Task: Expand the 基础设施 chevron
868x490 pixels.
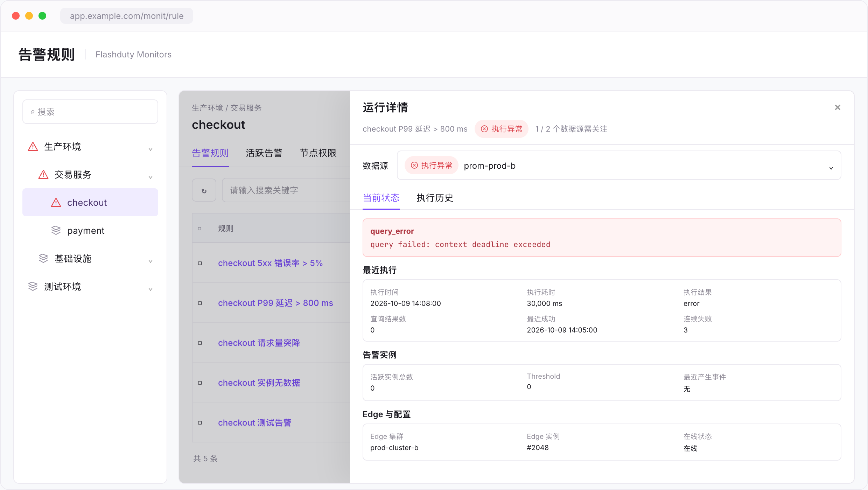Action: [150, 261]
